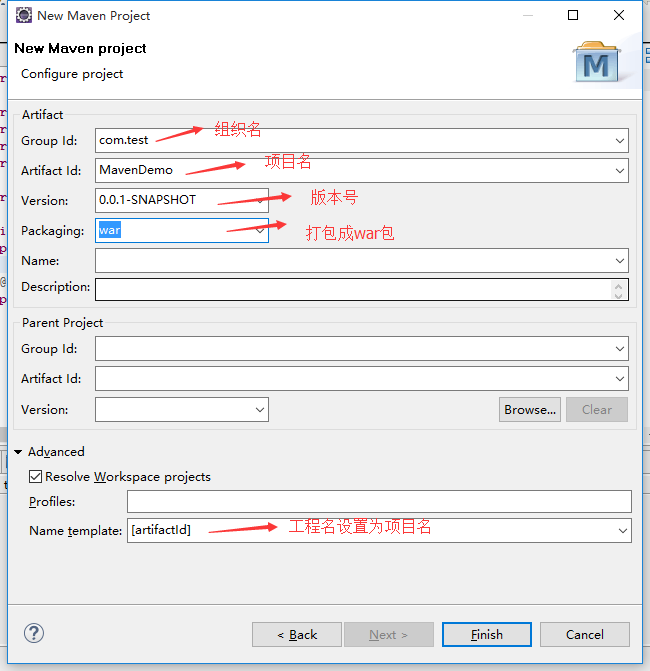Minimize the New Maven Project dialog
The image size is (650, 671).
tap(527, 16)
